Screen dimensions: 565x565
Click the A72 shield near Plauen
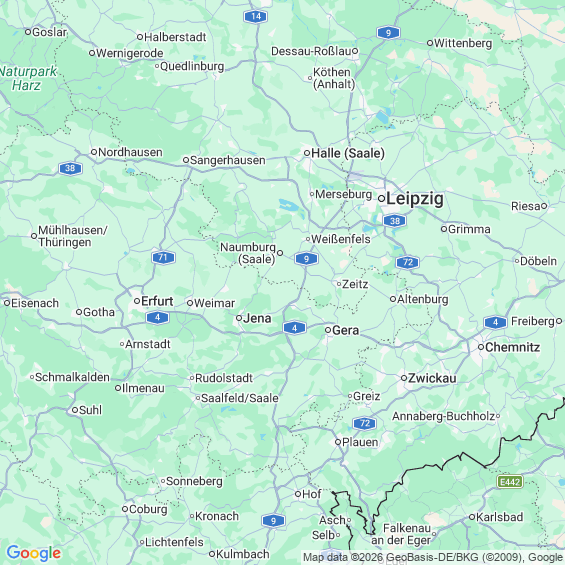click(x=365, y=423)
